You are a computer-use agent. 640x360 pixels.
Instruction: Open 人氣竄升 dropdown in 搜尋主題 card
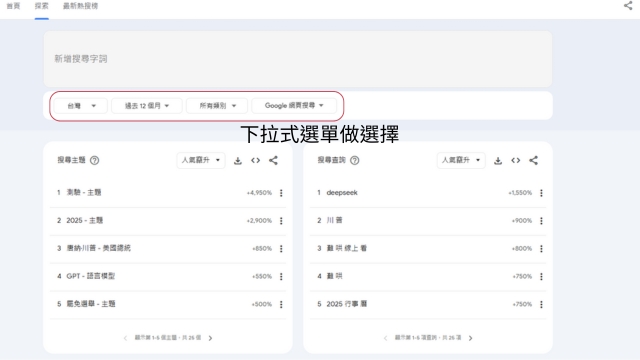point(201,160)
